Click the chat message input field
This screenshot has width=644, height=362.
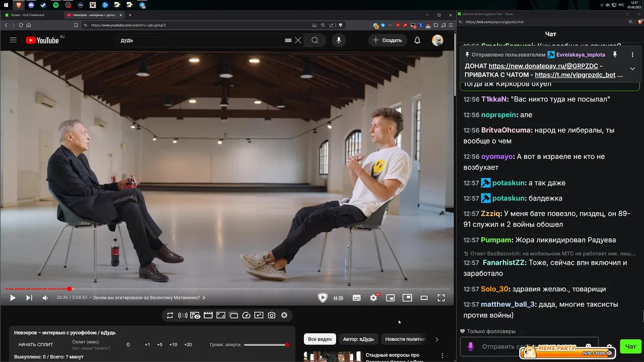point(529,346)
